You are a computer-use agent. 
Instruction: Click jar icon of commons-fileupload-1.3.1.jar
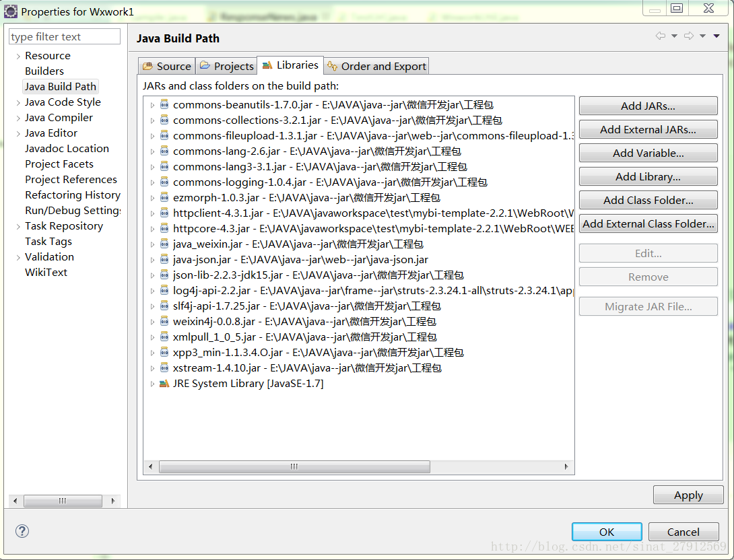[x=164, y=135]
